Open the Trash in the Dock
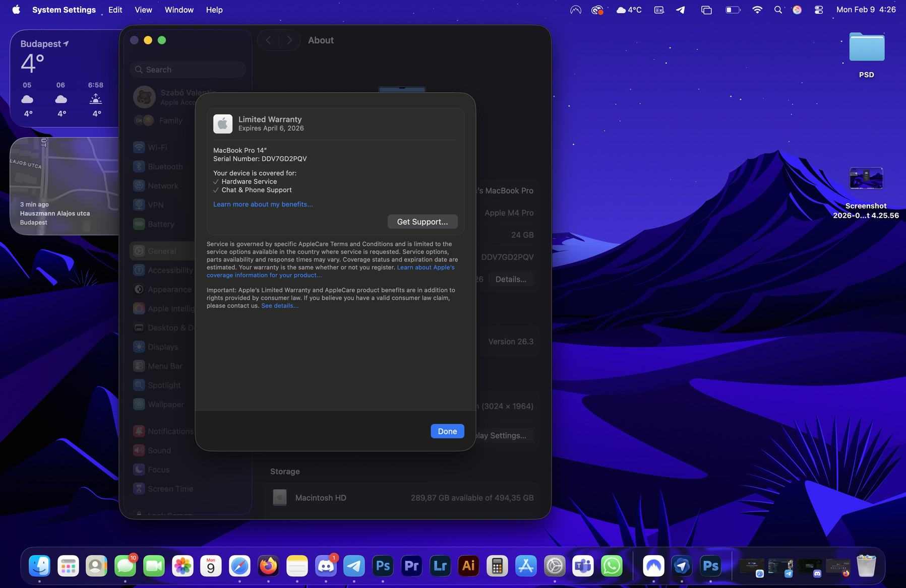Viewport: 906px width, 588px height. (866, 566)
